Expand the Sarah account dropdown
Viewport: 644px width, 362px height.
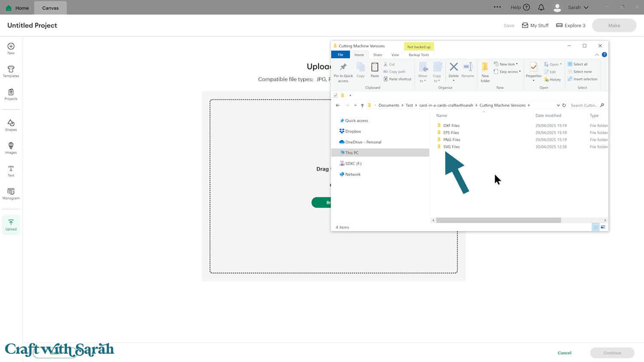(577, 7)
